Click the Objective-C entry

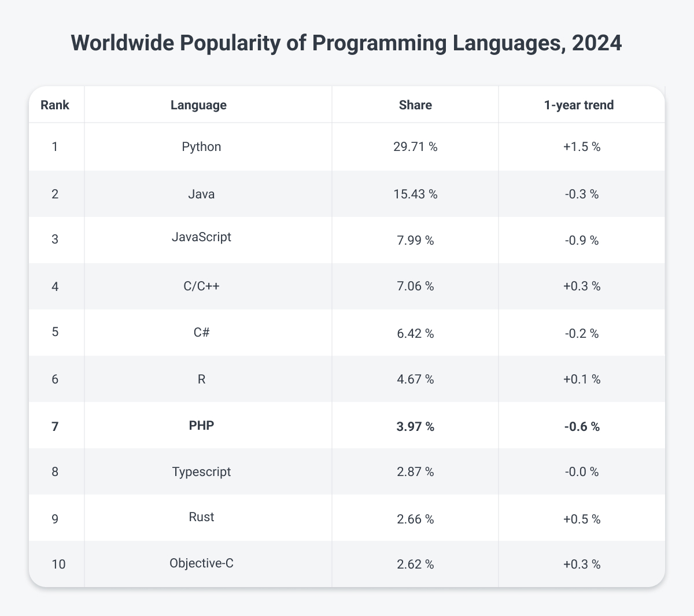click(x=201, y=563)
